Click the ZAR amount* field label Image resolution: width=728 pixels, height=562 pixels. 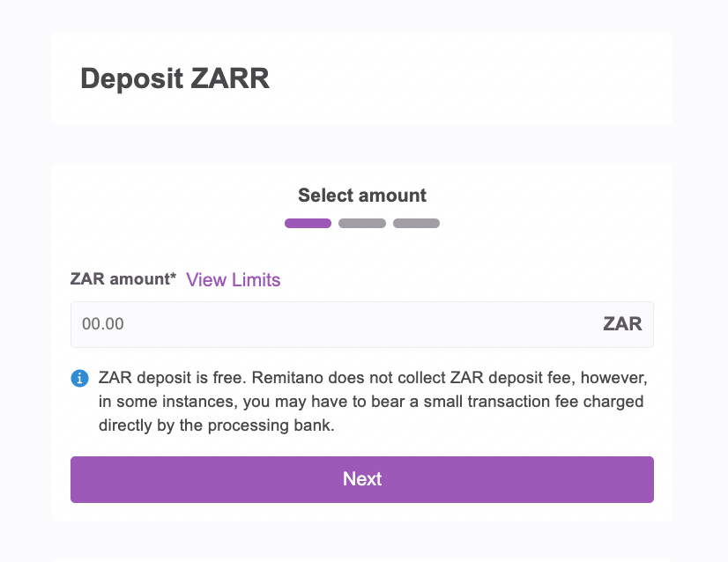(123, 279)
